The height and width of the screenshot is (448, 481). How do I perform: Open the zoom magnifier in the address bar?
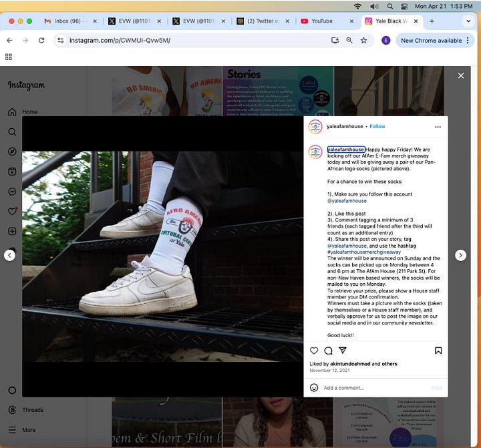coord(349,40)
